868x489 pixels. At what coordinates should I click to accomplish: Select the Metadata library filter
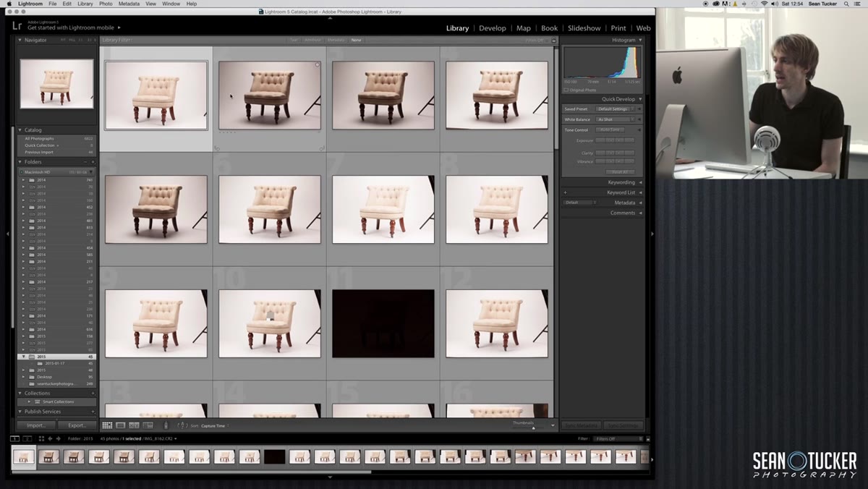tap(336, 40)
